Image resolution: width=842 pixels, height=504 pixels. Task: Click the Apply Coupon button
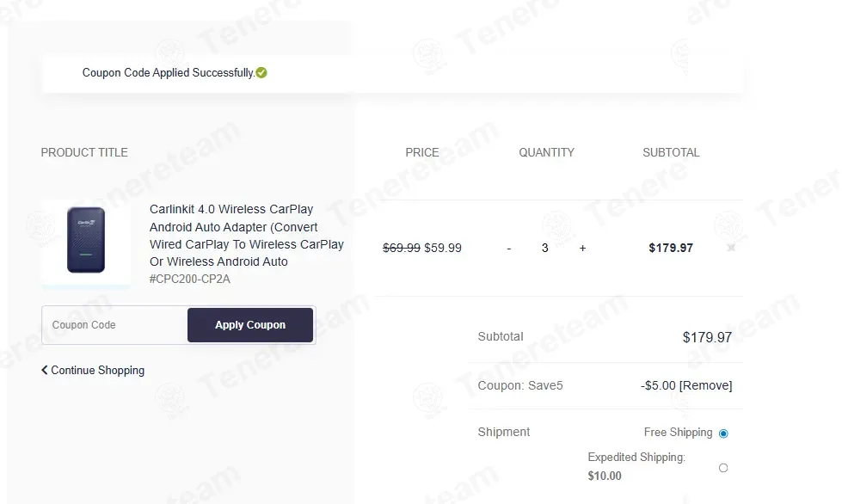click(x=250, y=325)
